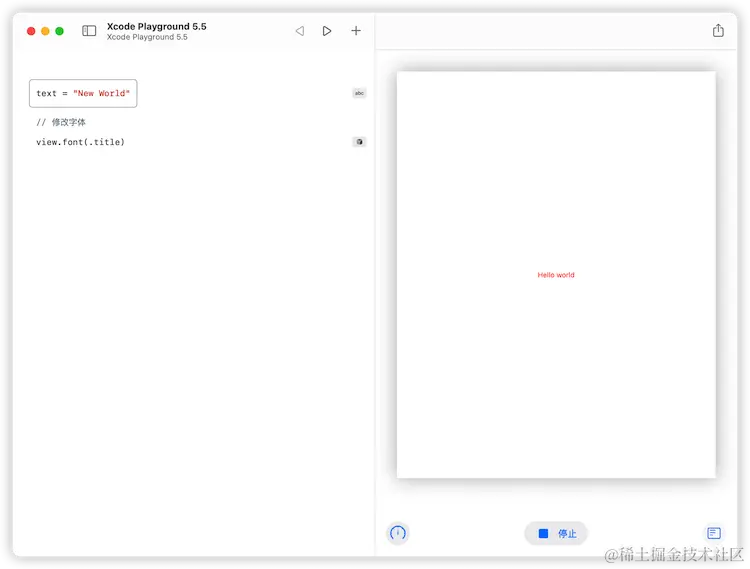This screenshot has width=750, height=569.
Task: Go to the next page arrow
Action: click(x=327, y=31)
